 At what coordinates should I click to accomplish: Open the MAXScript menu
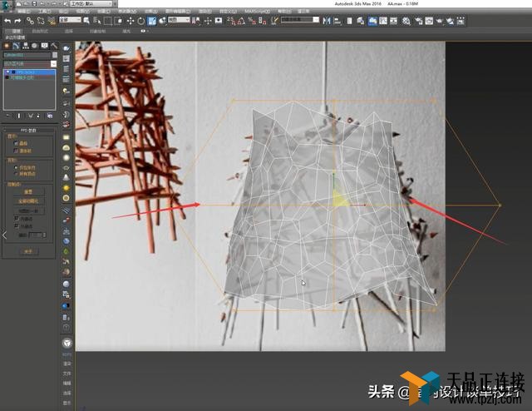(x=258, y=11)
